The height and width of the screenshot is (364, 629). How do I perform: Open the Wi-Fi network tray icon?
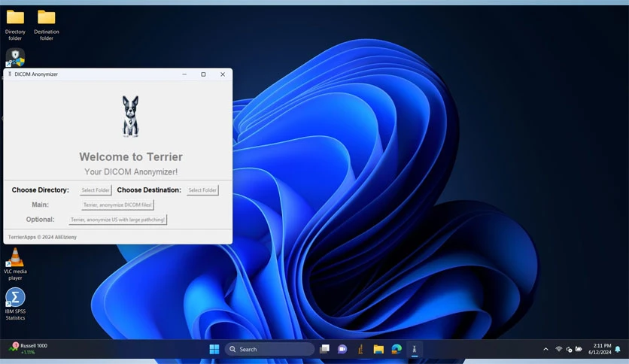tap(558, 349)
